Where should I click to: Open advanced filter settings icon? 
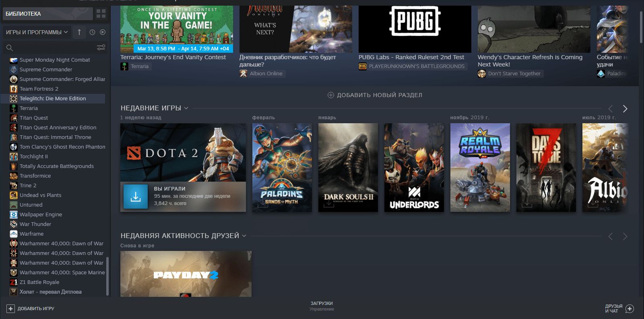[101, 48]
